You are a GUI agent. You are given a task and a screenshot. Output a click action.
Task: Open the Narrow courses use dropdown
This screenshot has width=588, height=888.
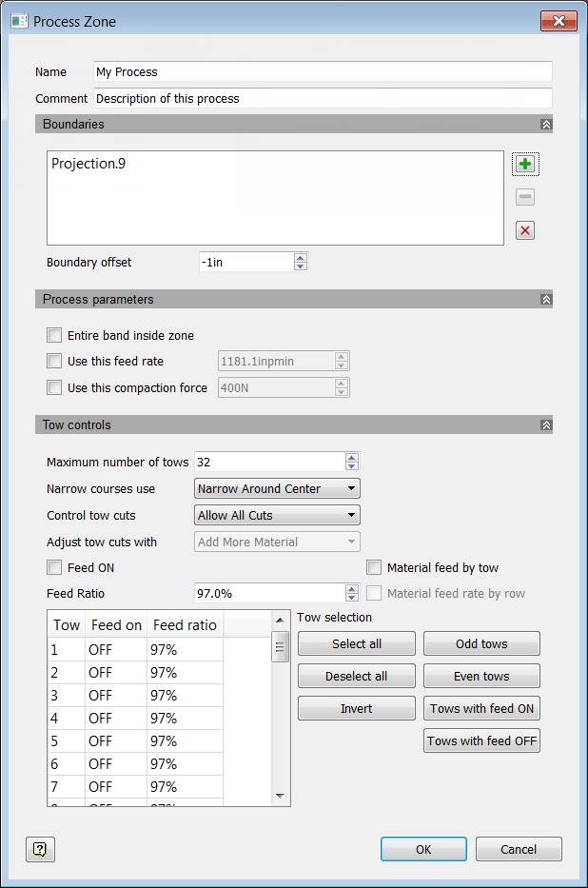(276, 488)
